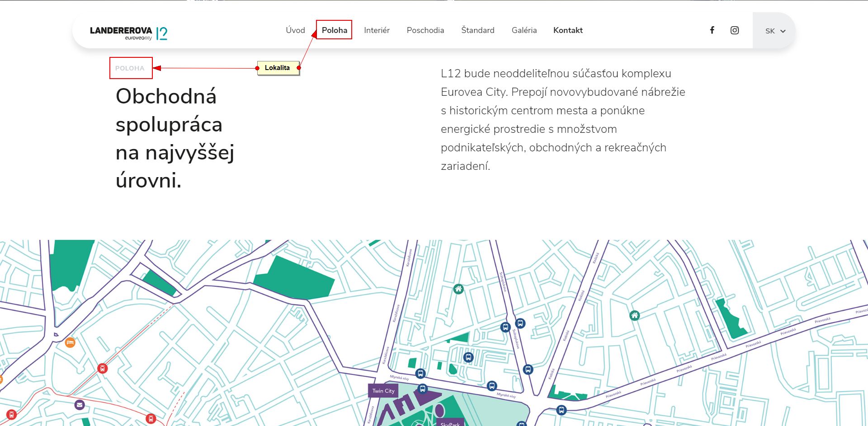Click the rightmost green home map marker

(635, 315)
